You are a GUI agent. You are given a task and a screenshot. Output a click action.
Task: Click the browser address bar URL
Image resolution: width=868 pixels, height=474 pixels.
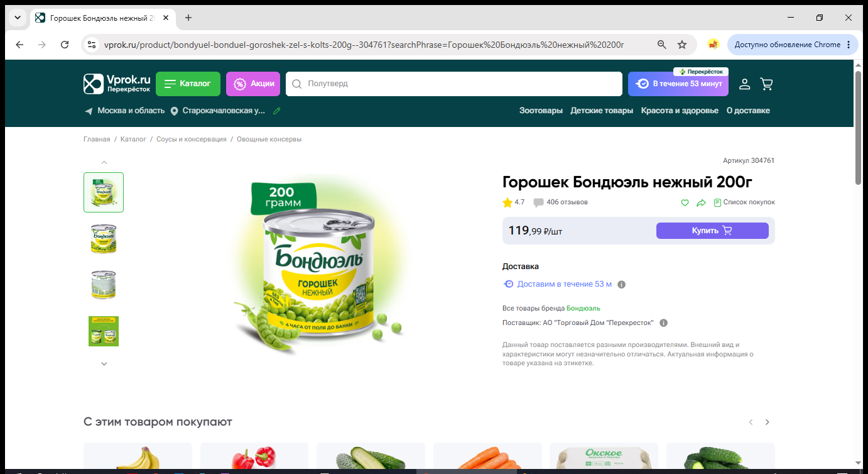pyautogui.click(x=364, y=45)
